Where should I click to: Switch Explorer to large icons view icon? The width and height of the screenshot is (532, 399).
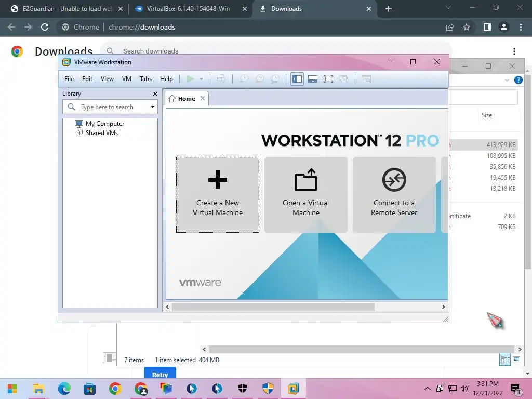coord(516,360)
